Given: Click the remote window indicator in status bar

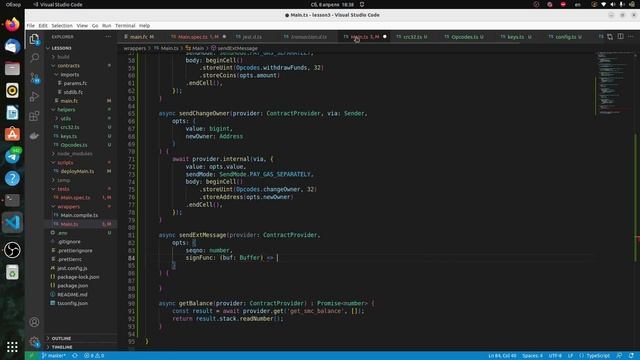Looking at the screenshot, I should coord(31,356).
